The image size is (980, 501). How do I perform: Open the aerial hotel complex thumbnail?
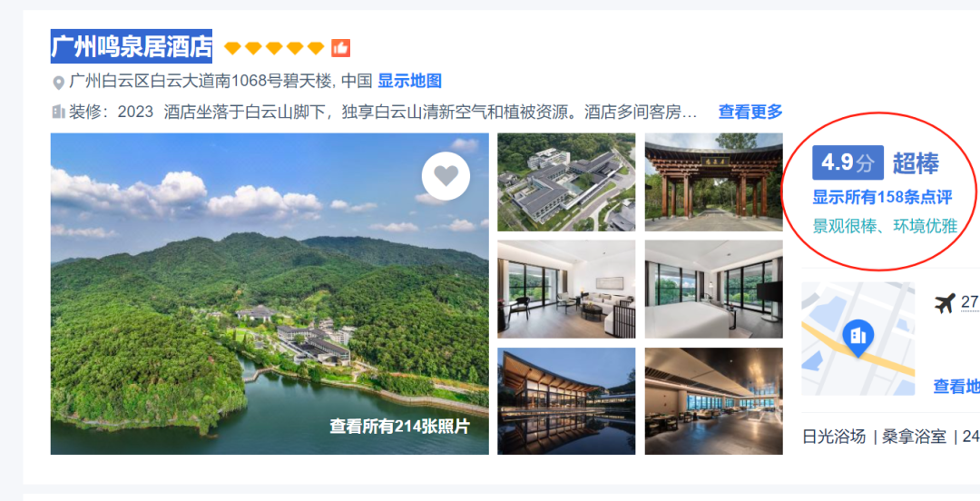[566, 182]
